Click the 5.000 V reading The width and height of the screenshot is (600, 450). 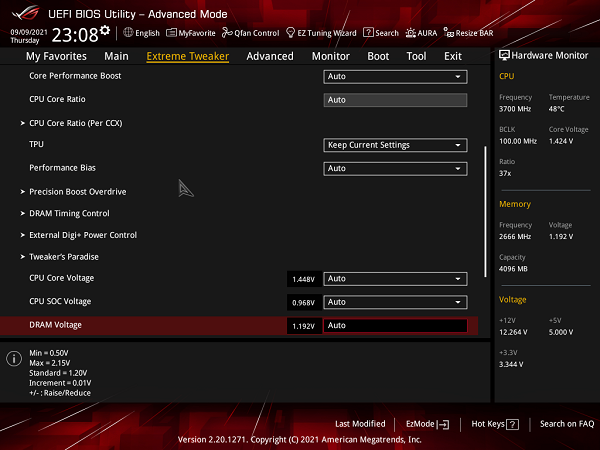point(561,332)
